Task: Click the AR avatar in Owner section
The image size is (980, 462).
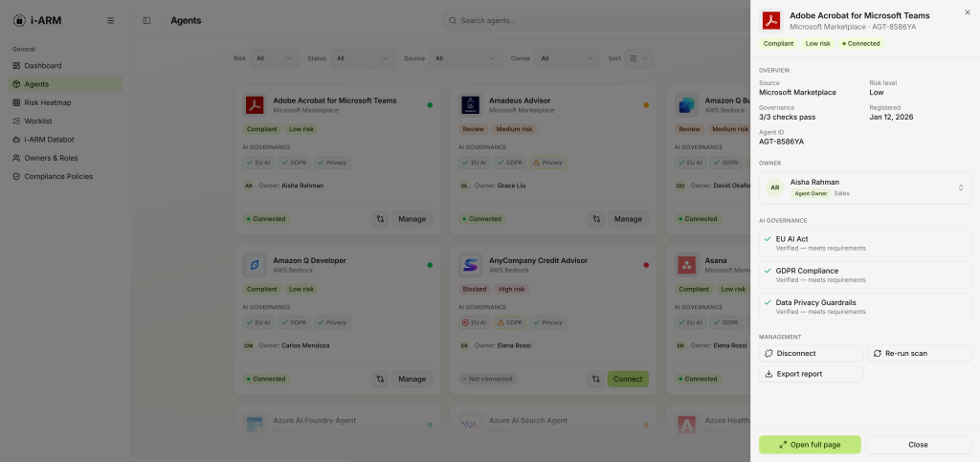Action: [x=775, y=187]
